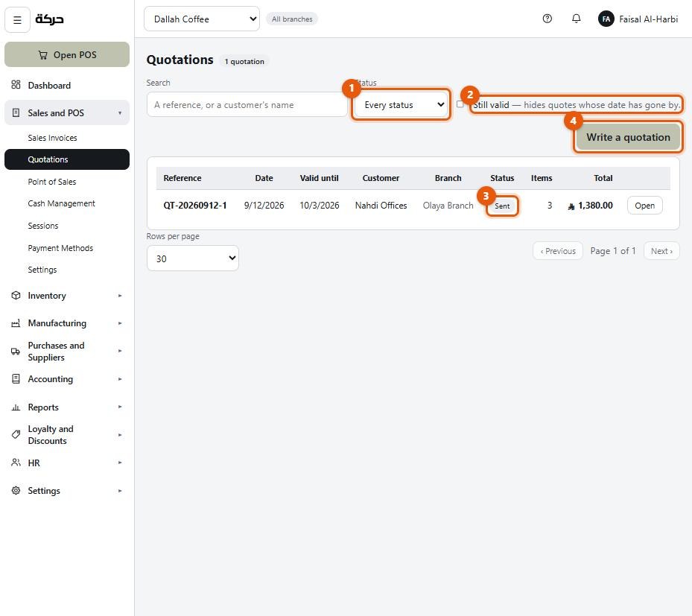The width and height of the screenshot is (692, 616).
Task: Click the Settings gear icon
Action: click(16, 490)
